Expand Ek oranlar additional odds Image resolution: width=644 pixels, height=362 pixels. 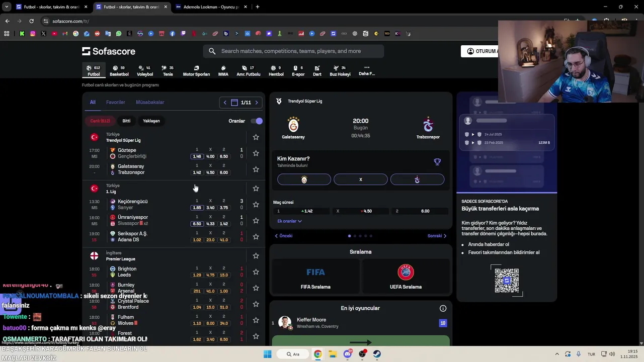click(289, 221)
